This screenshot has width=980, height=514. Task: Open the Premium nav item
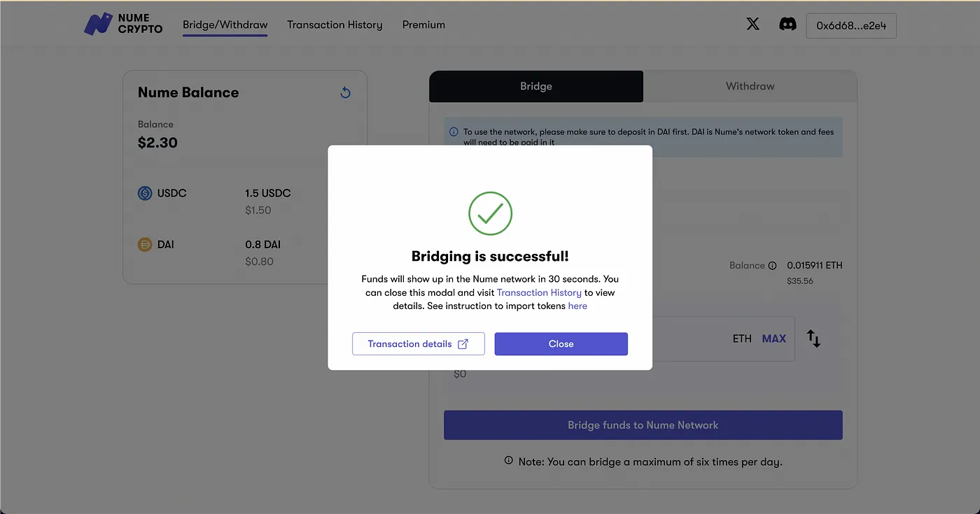pyautogui.click(x=423, y=24)
